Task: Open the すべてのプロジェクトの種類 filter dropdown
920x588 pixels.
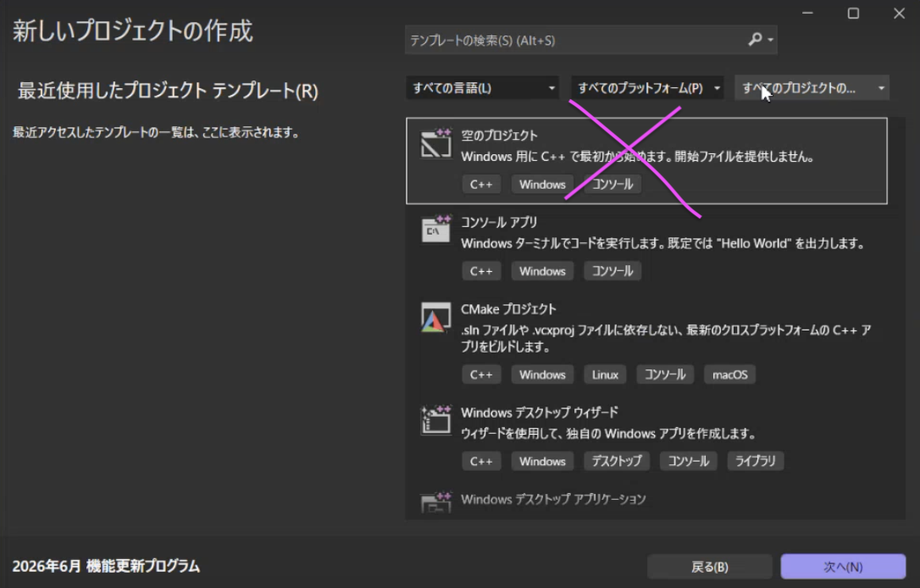Action: click(812, 88)
